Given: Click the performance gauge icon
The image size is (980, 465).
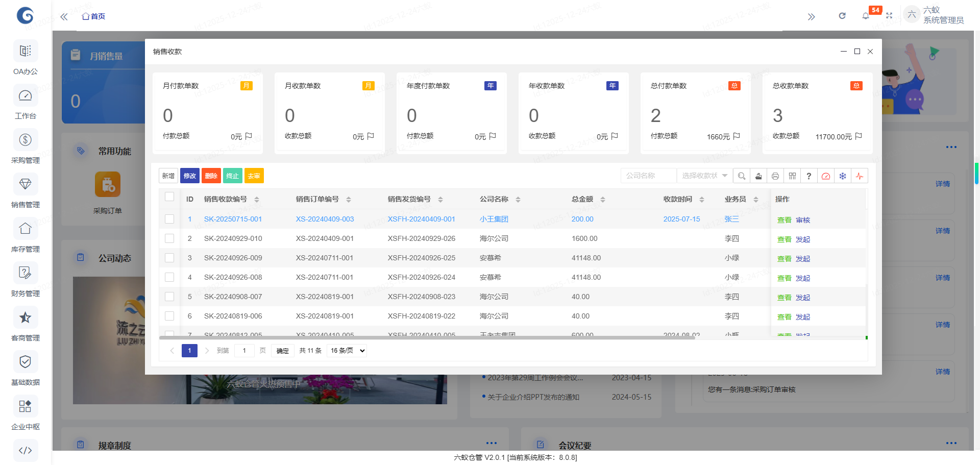Looking at the screenshot, I should [826, 176].
